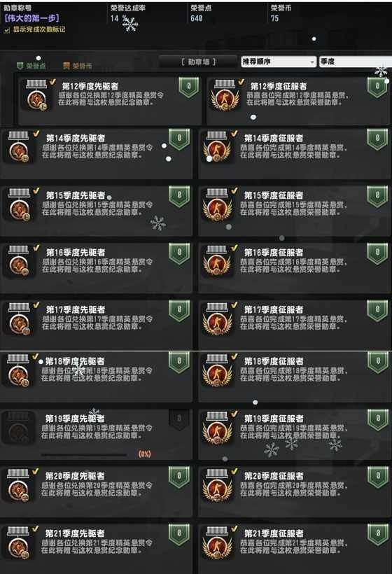Open the 勋章墙 button
This screenshot has width=392, height=574.
point(198,62)
